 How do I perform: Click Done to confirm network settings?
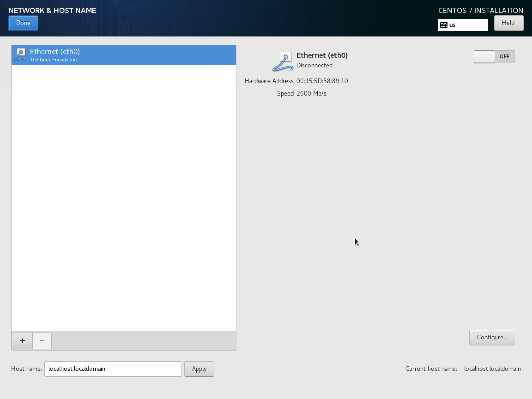(23, 23)
